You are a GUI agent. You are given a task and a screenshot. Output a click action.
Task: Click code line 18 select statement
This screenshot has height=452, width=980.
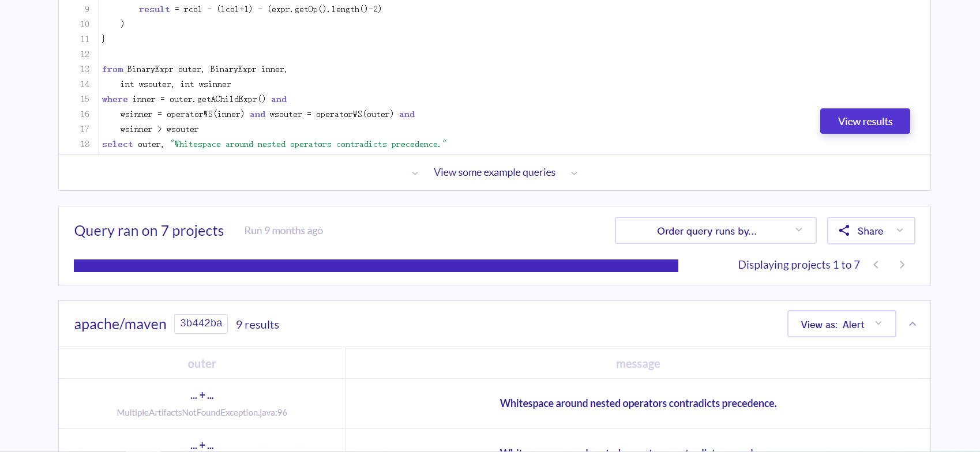274,144
